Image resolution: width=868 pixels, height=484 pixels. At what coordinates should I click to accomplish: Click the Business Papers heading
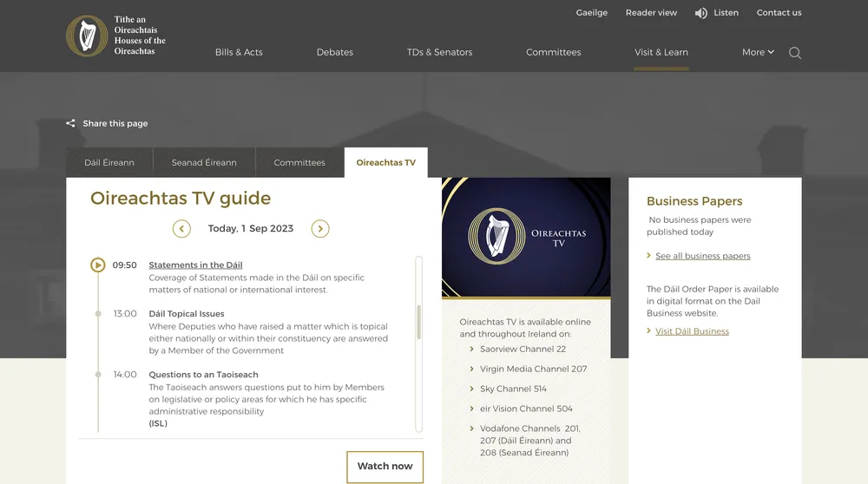pos(694,201)
